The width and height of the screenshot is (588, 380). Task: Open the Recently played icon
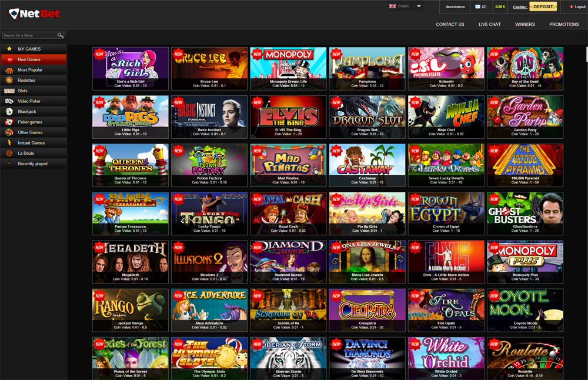pos(9,164)
